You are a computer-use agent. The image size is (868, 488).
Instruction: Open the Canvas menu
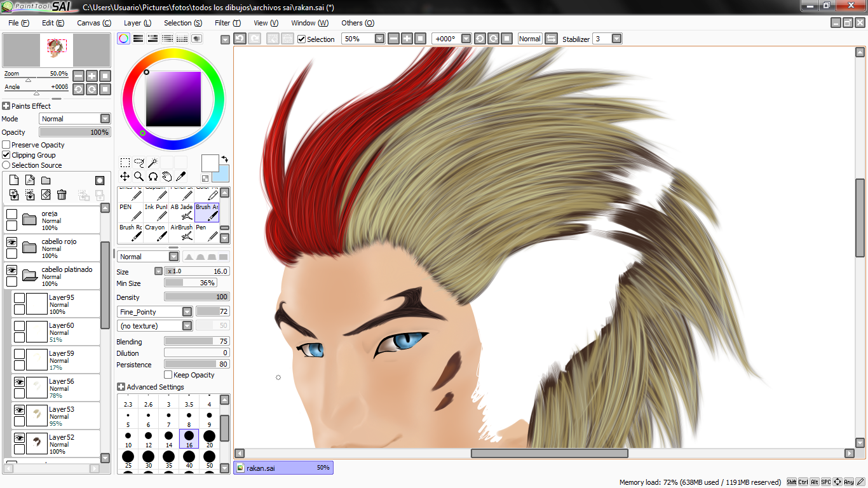[94, 23]
